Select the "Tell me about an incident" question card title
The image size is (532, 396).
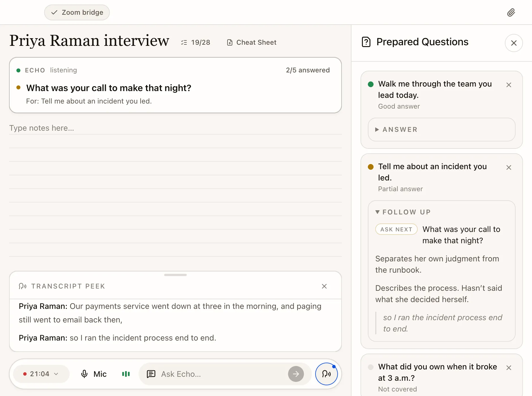click(x=432, y=172)
